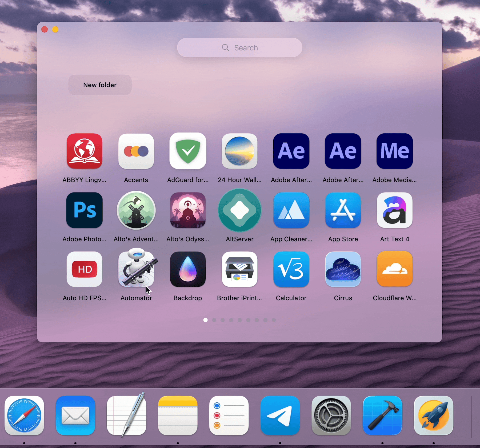Viewport: 480px width, 448px height.
Task: Open Safari from the Dock
Action: click(x=24, y=416)
